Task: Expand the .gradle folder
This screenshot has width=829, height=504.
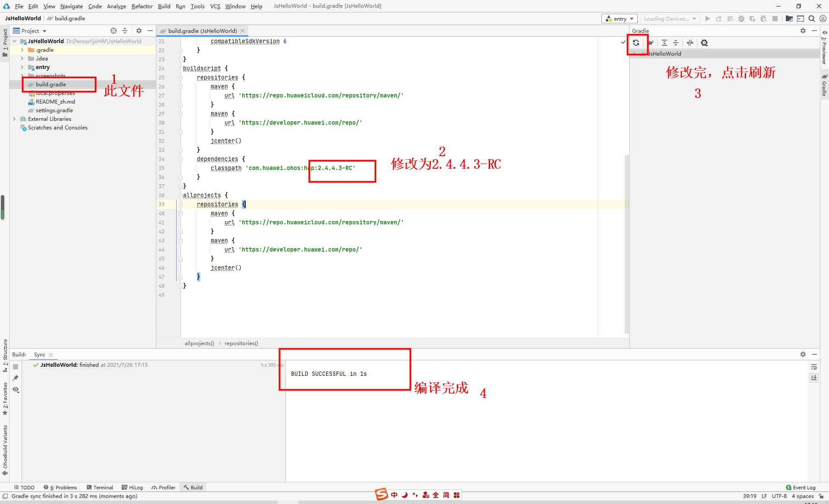Action: point(22,50)
